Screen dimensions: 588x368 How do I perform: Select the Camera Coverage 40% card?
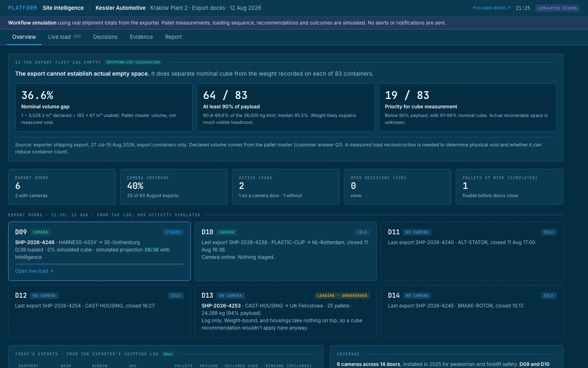174,187
